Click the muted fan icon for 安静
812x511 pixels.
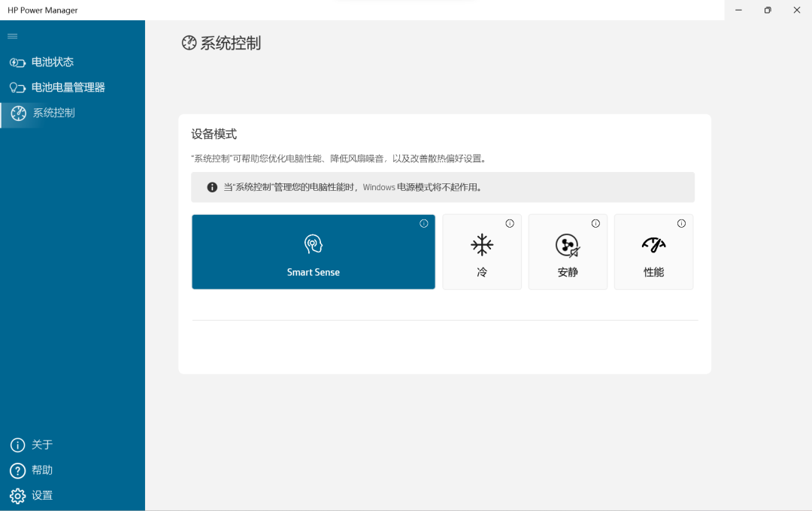568,246
